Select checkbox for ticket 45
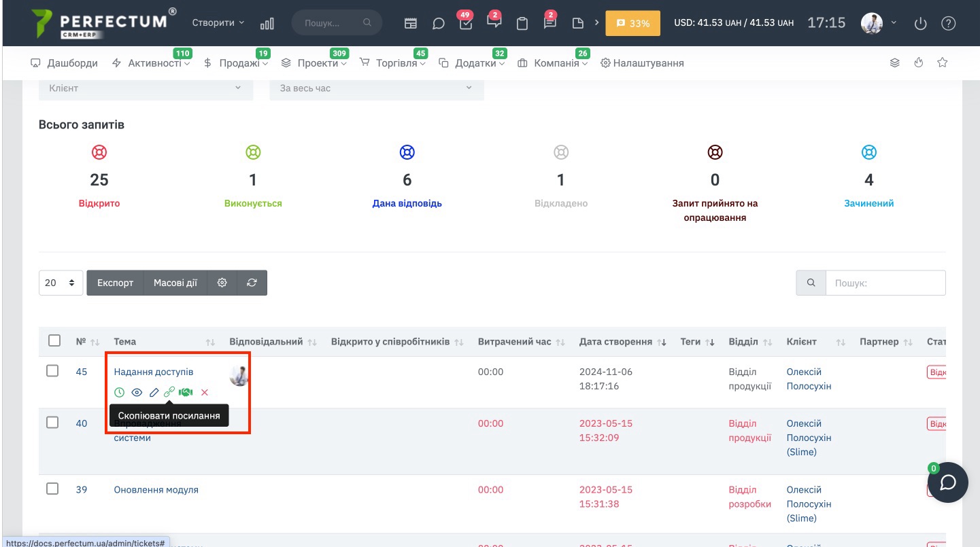The height and width of the screenshot is (547, 980). [52, 371]
